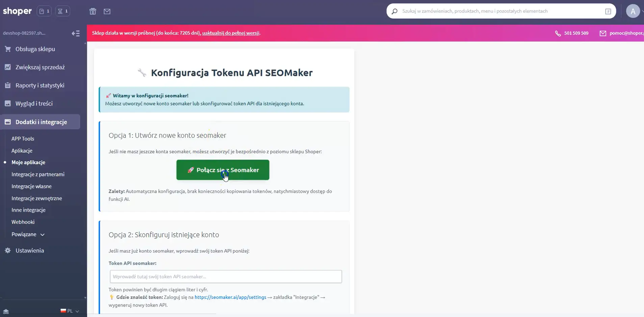Screen dimensions: 644x317
Task: Go to APP Tools
Action: 23,139
